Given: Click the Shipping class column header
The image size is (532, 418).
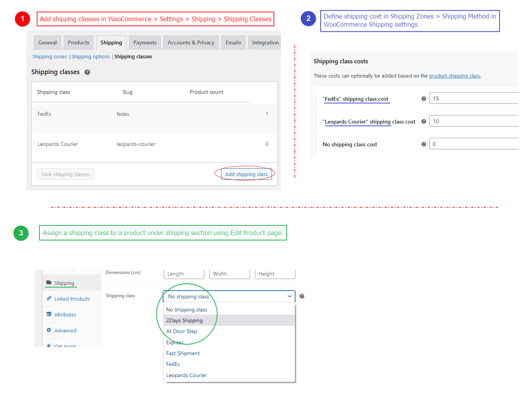Looking at the screenshot, I should tap(53, 92).
